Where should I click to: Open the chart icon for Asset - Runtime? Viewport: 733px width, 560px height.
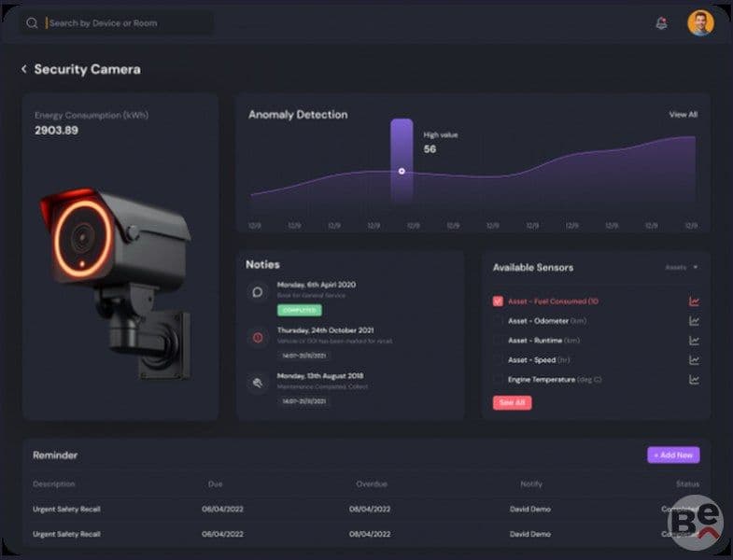[694, 341]
